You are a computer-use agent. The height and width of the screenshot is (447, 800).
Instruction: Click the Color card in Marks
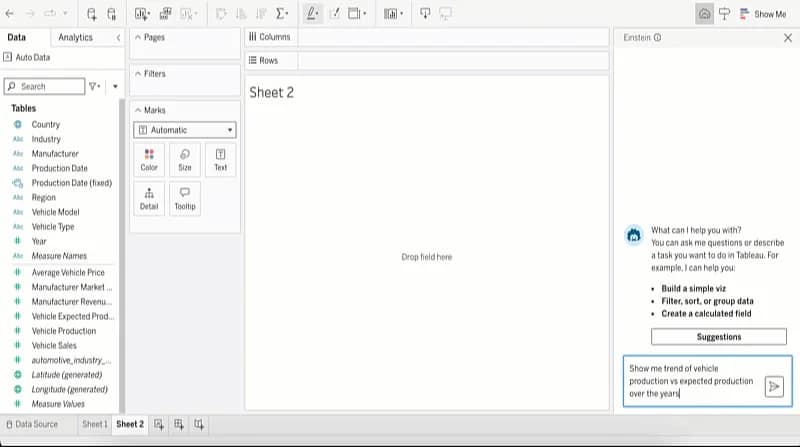(x=149, y=159)
